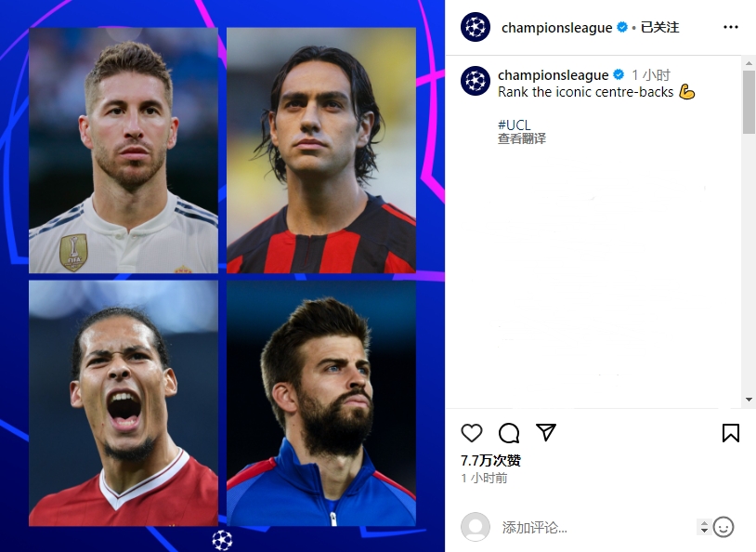
Task: Click the caption panel scrollbar thumb
Action: tap(749, 102)
